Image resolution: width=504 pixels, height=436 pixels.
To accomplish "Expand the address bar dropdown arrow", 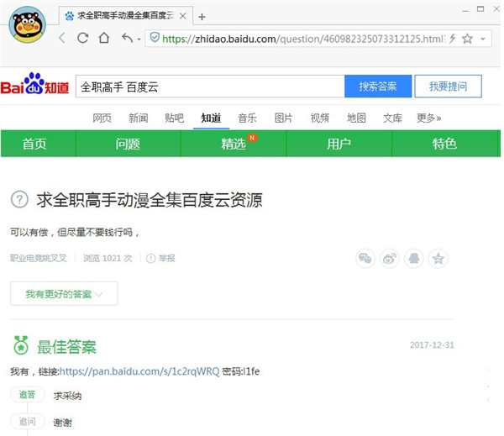I will pyautogui.click(x=483, y=39).
